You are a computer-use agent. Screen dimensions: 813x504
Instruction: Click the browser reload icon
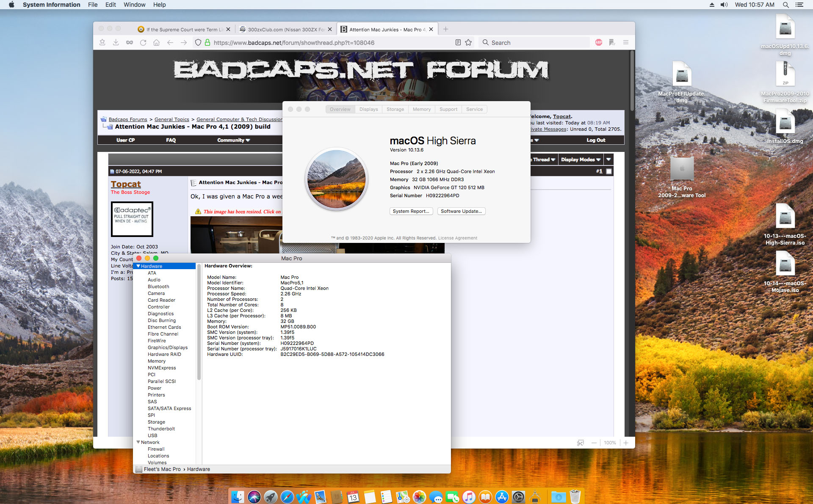(143, 43)
